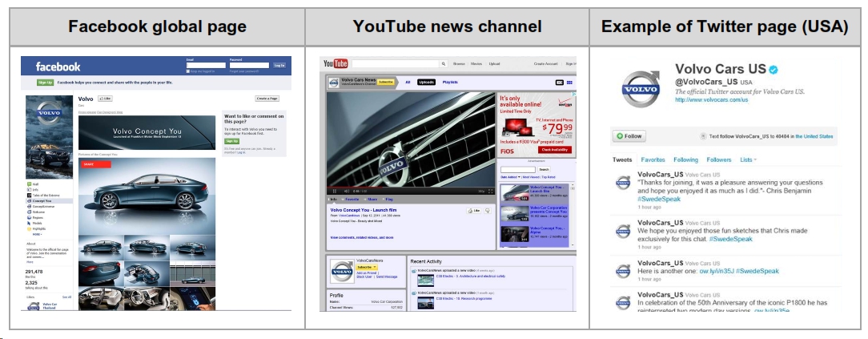The height and width of the screenshot is (339, 868).
Task: Click avatar beside 'We hope you enjoyed' tweet
Action: (623, 231)
